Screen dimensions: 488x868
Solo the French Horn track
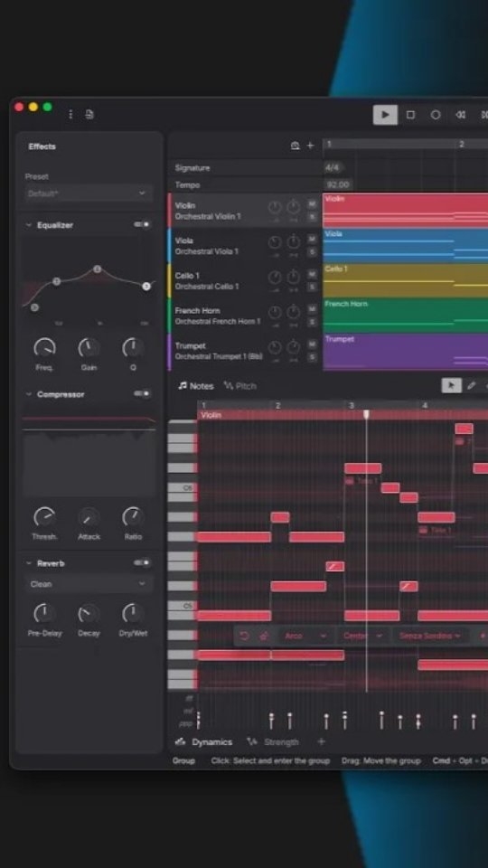[x=312, y=322]
